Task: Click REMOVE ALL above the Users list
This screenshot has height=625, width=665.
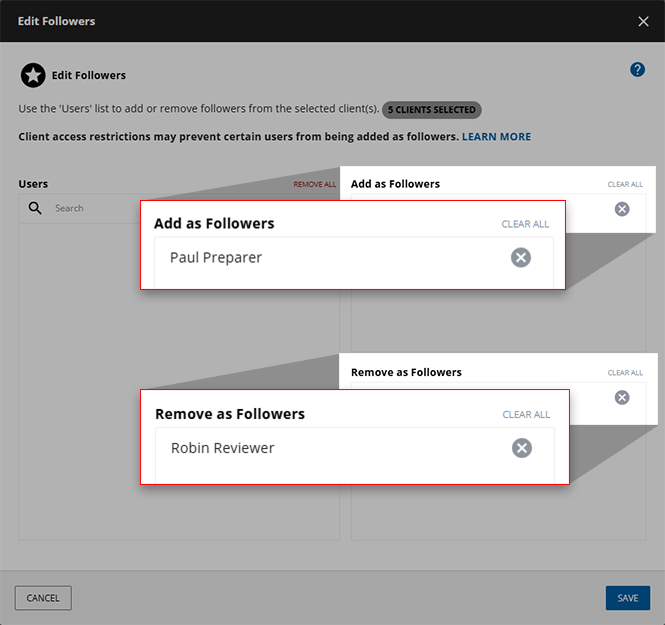Action: 314,185
